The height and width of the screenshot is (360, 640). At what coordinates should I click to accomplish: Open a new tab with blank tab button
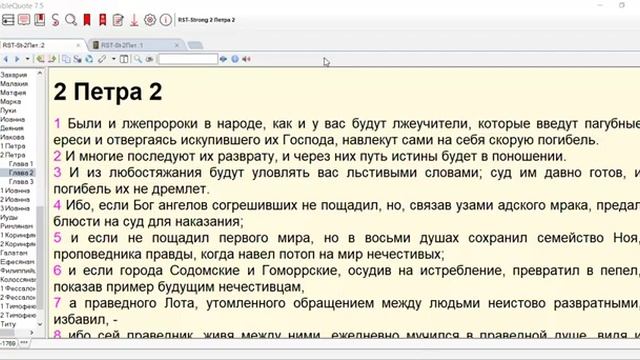point(196,45)
